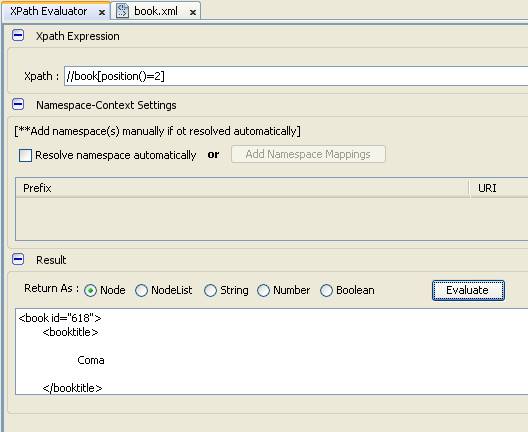Open the book.xml tab
Screen dimensions: 528x432
[156, 11]
